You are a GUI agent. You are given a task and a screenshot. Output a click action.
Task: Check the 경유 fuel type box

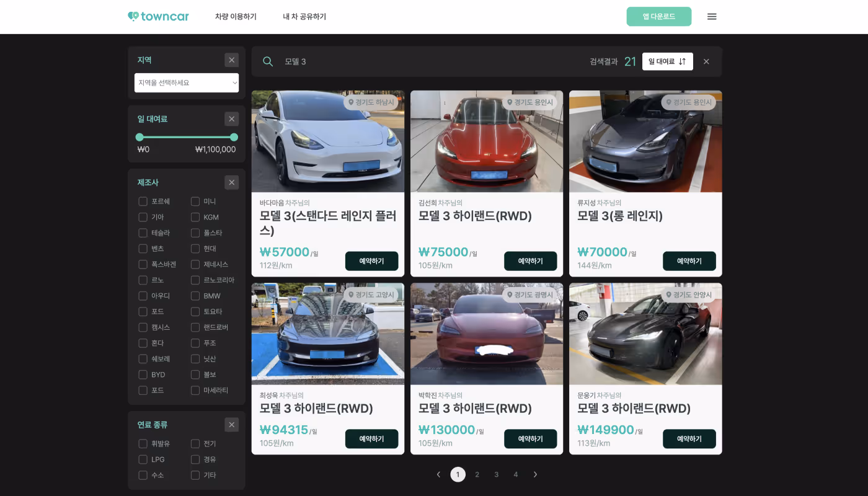(x=195, y=459)
